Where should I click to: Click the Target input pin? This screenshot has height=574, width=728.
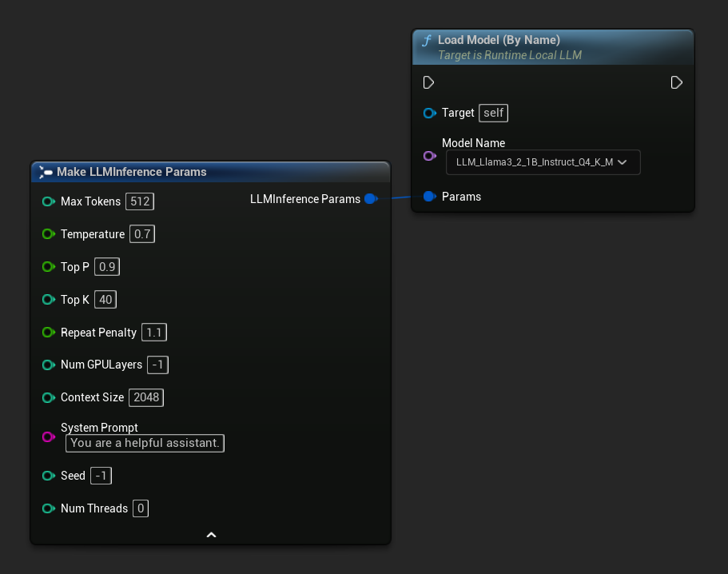pyautogui.click(x=429, y=113)
